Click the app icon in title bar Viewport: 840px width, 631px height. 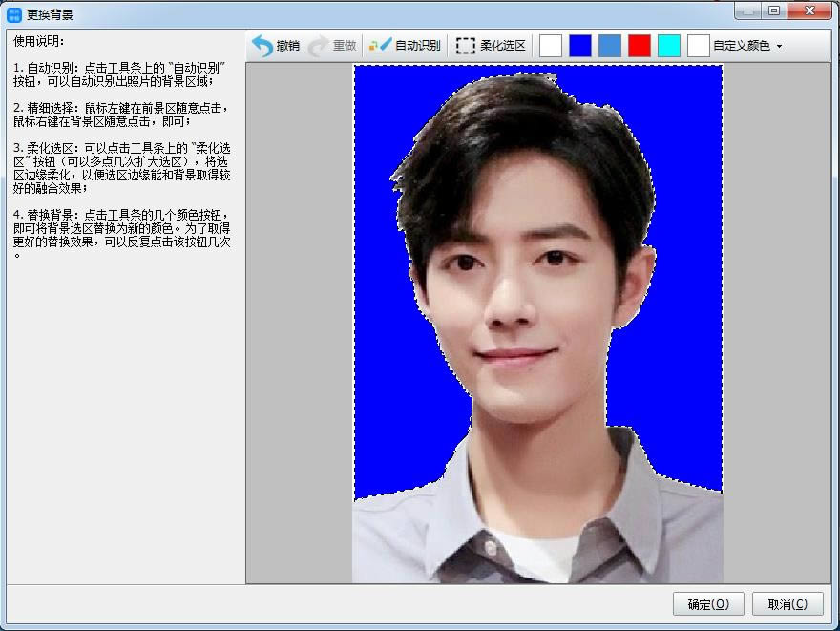click(14, 14)
